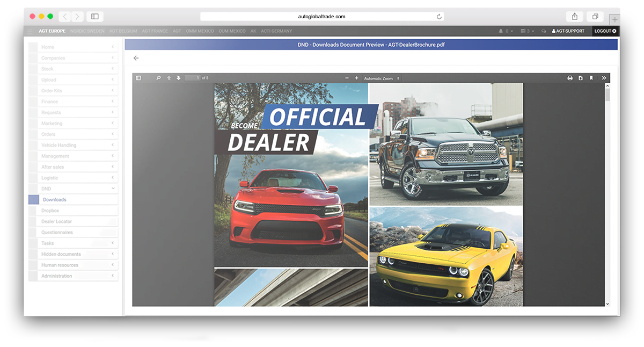This screenshot has height=347, width=644.
Task: Click the Safari address bar
Action: (x=322, y=17)
